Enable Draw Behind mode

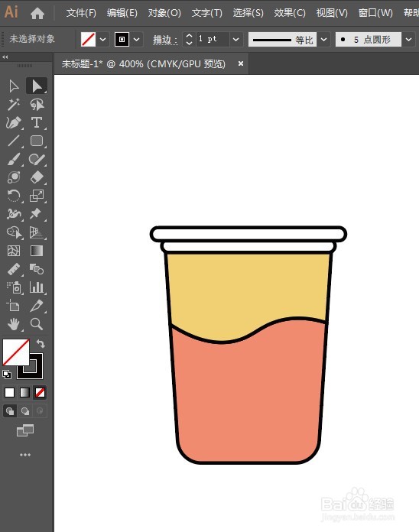pos(24,411)
